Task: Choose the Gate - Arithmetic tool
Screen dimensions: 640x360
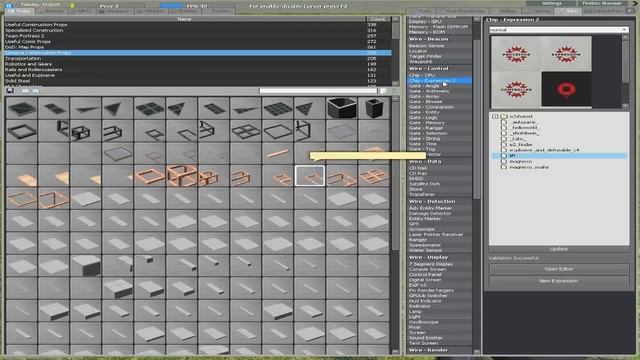Action: (440, 91)
